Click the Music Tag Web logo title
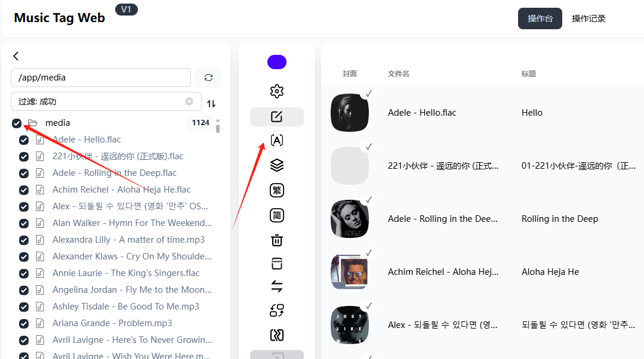This screenshot has height=359, width=644. coord(60,18)
